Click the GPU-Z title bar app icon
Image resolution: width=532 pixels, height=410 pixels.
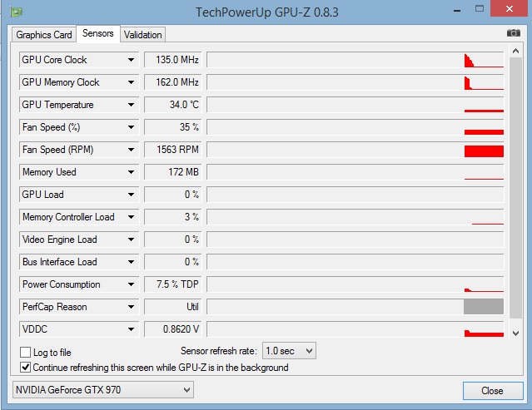click(16, 12)
